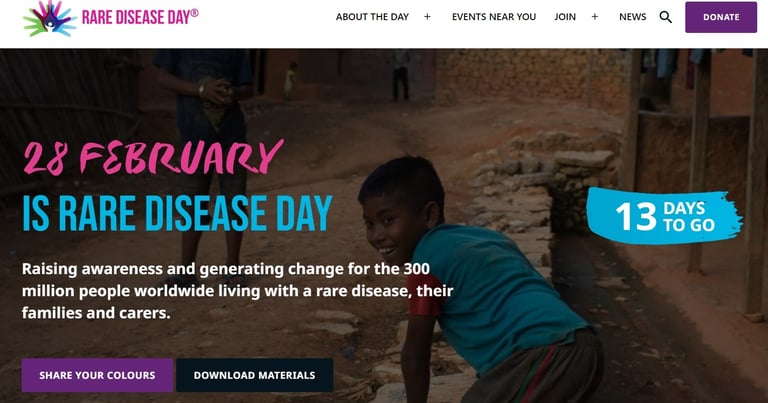Visit the News page

pyautogui.click(x=632, y=17)
